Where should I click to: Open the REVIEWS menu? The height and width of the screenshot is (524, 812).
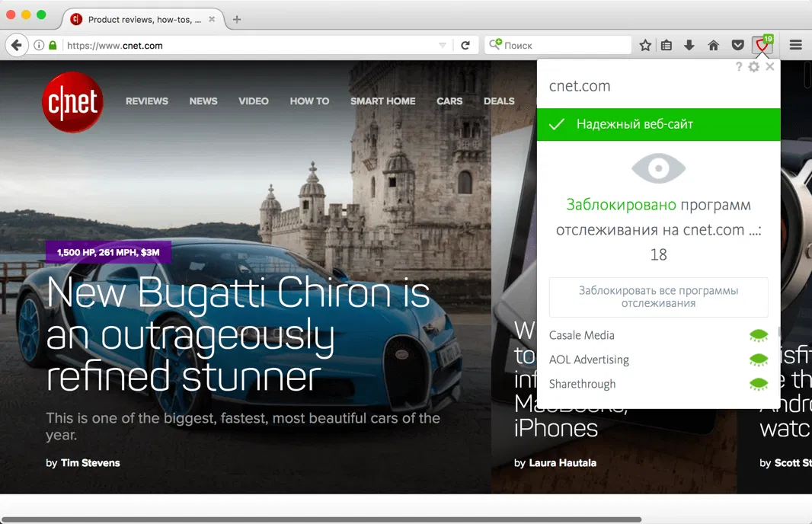coord(146,101)
